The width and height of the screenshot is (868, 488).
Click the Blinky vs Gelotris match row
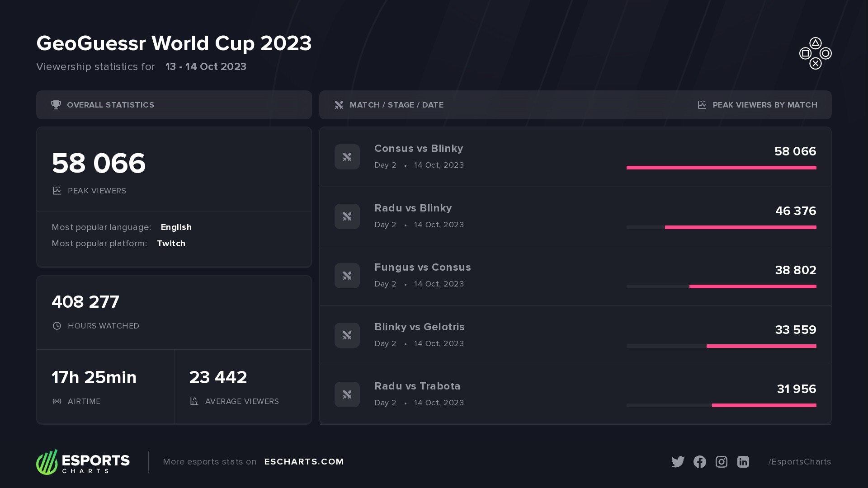coord(576,335)
